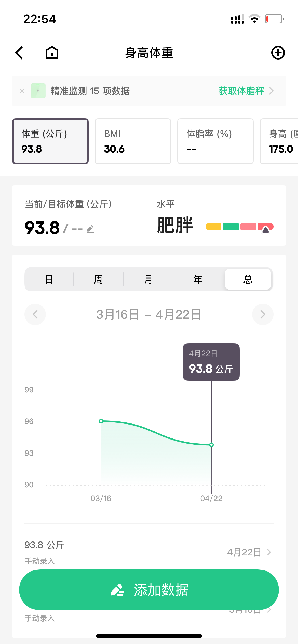Viewport: 298px width, 644px height.
Task: Switch to the 月 tab
Action: (148, 279)
